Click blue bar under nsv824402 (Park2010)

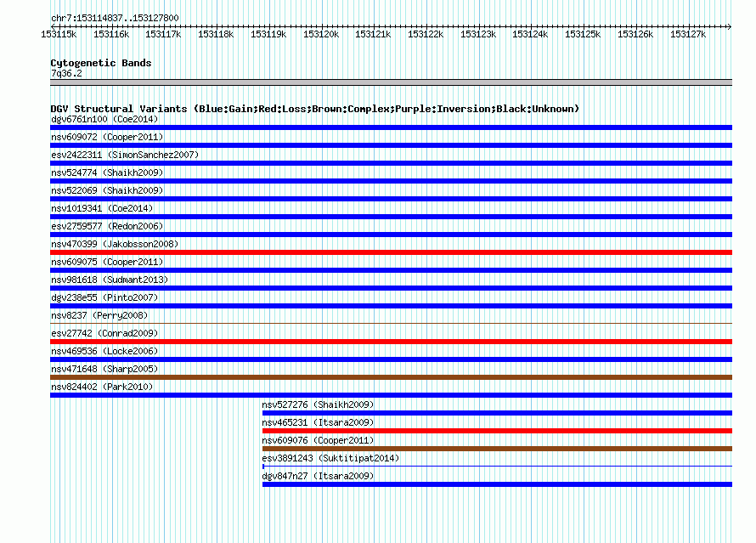(391, 395)
